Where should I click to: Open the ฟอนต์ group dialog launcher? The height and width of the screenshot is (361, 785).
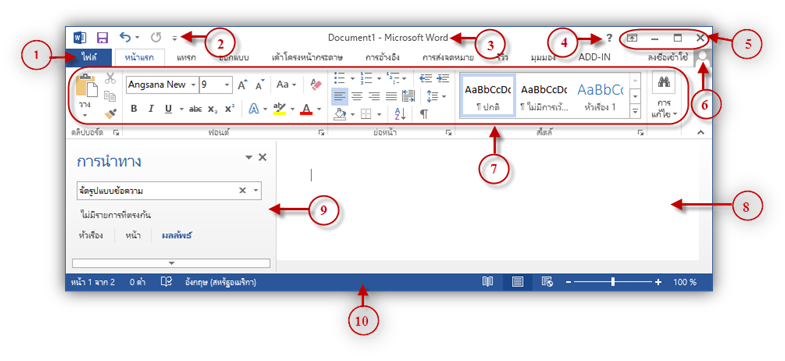pos(321,132)
